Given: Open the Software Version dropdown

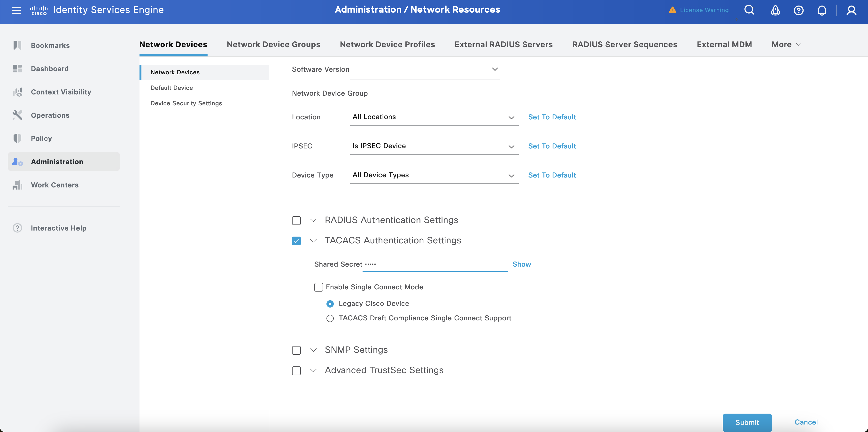Looking at the screenshot, I should tap(425, 69).
